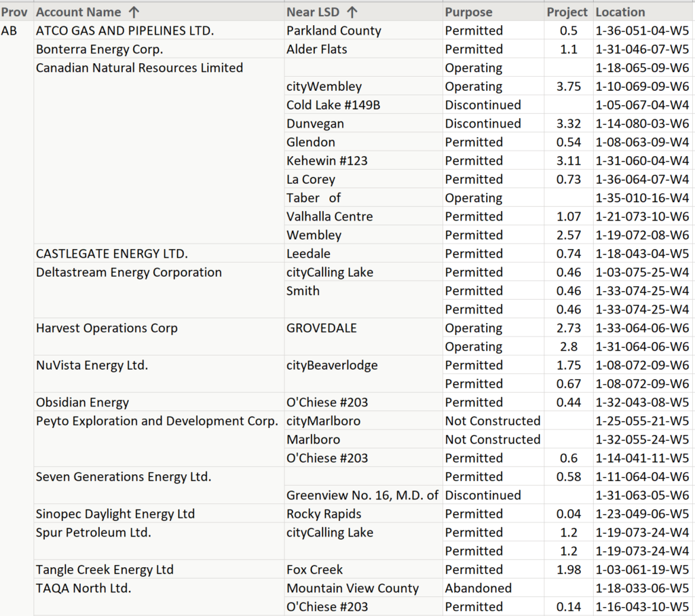695x616 pixels.
Task: Click the sort arrow beside Near LSD
Action: 352,12
